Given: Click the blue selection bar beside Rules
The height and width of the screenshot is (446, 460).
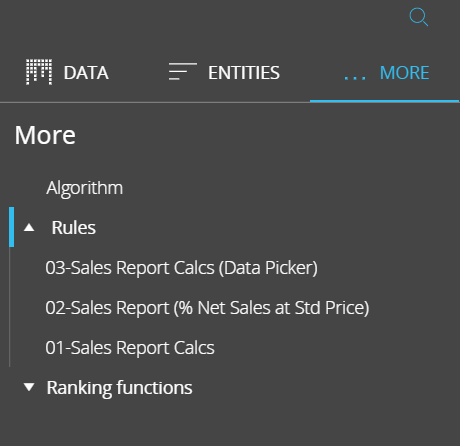Looking at the screenshot, I should pyautogui.click(x=12, y=227).
